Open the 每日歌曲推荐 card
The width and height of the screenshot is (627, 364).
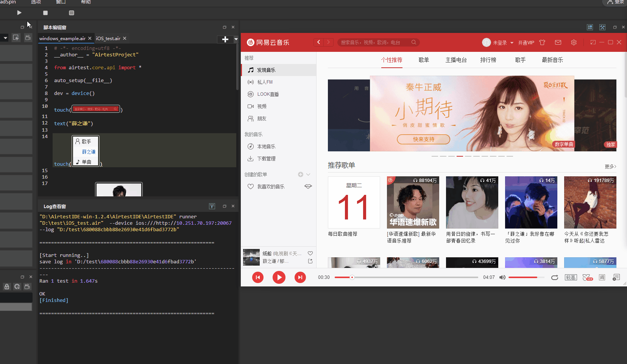[354, 202]
